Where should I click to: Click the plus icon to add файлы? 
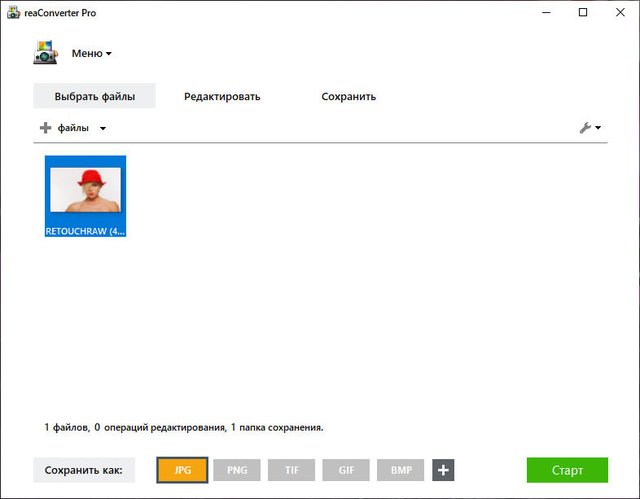coord(45,128)
